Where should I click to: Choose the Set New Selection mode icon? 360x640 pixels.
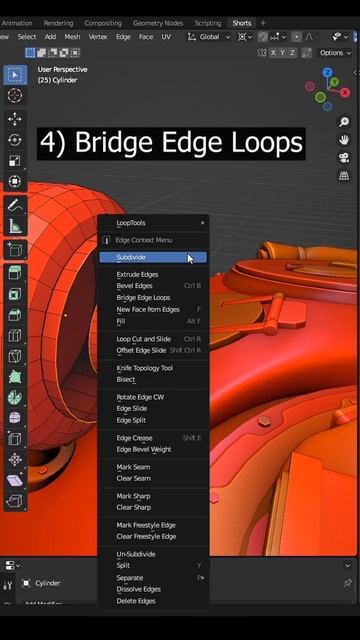pos(30,53)
